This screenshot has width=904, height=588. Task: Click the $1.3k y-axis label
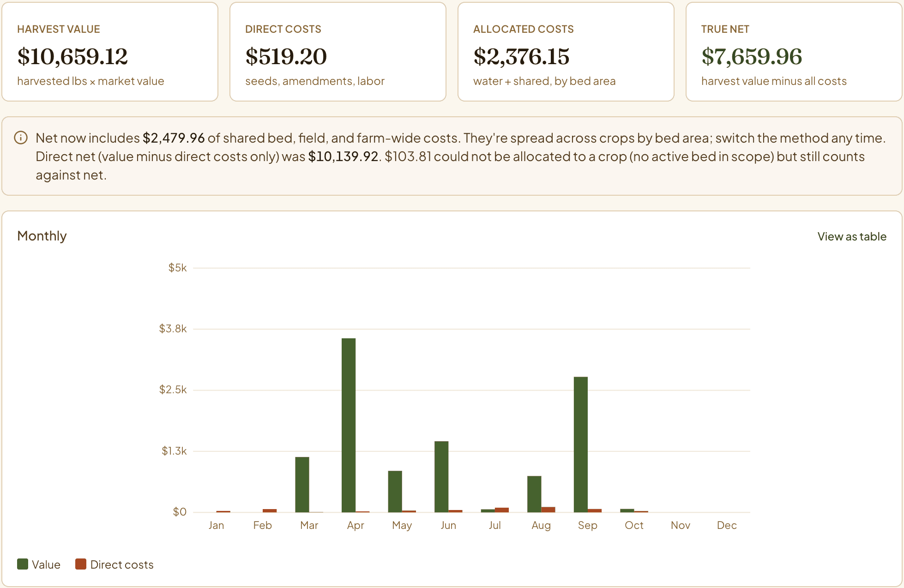point(174,451)
